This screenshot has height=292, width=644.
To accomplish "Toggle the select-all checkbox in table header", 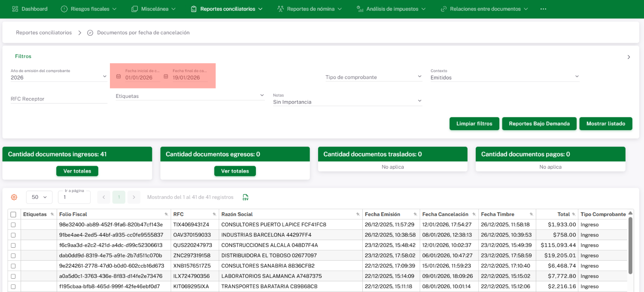I will click(x=13, y=214).
